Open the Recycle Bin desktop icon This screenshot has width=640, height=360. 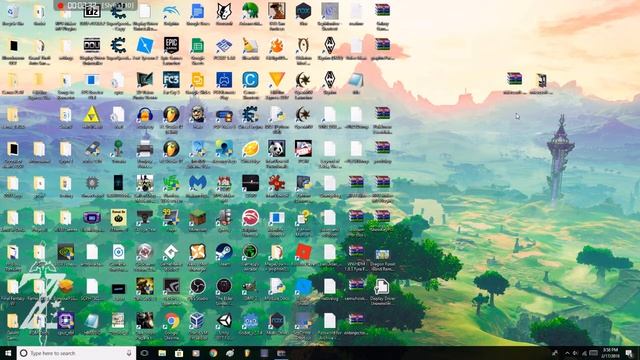[x=13, y=12]
